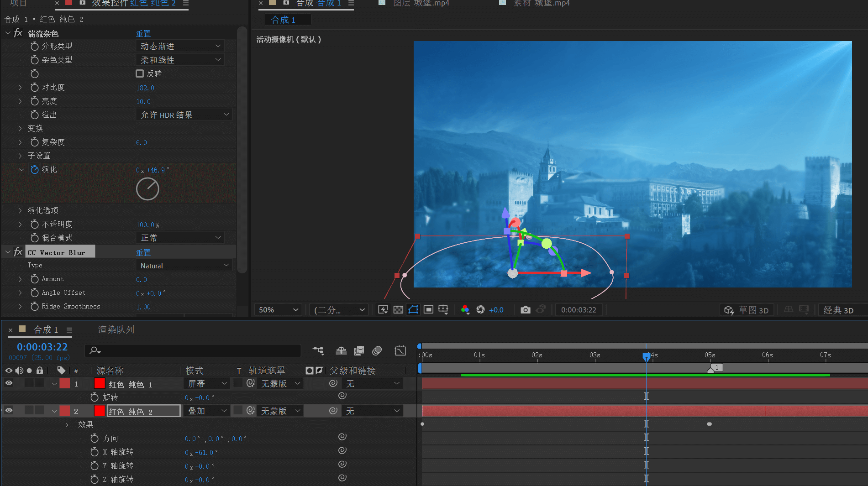Switch to 渲染队列 tab
This screenshot has height=486, width=868.
[x=116, y=329]
